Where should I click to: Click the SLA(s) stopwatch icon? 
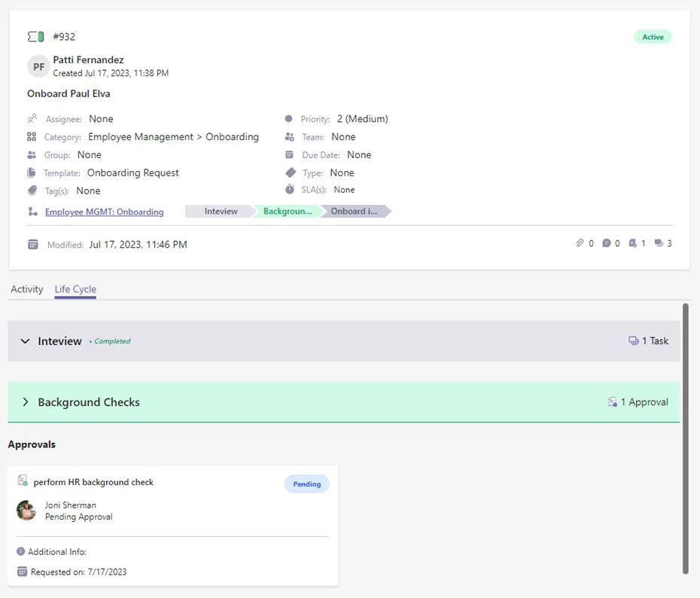click(x=290, y=189)
